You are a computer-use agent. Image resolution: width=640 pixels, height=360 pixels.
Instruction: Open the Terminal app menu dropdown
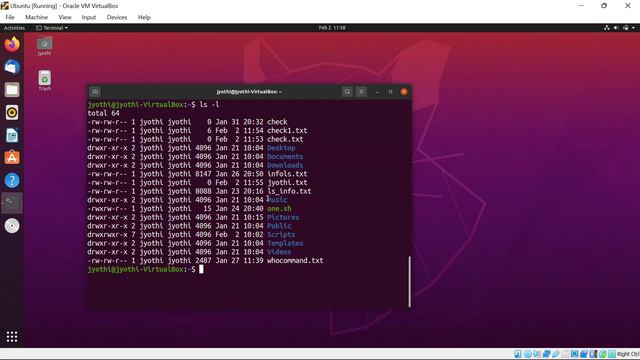pos(52,28)
